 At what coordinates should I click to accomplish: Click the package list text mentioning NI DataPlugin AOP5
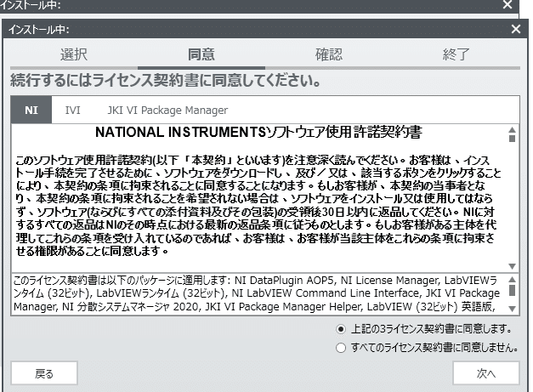(257, 293)
